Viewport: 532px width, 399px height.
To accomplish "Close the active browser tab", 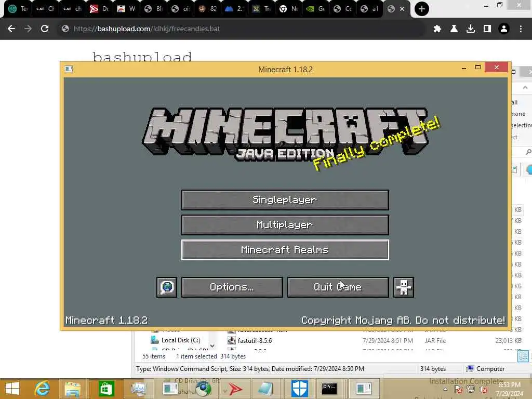I will 402,9.
